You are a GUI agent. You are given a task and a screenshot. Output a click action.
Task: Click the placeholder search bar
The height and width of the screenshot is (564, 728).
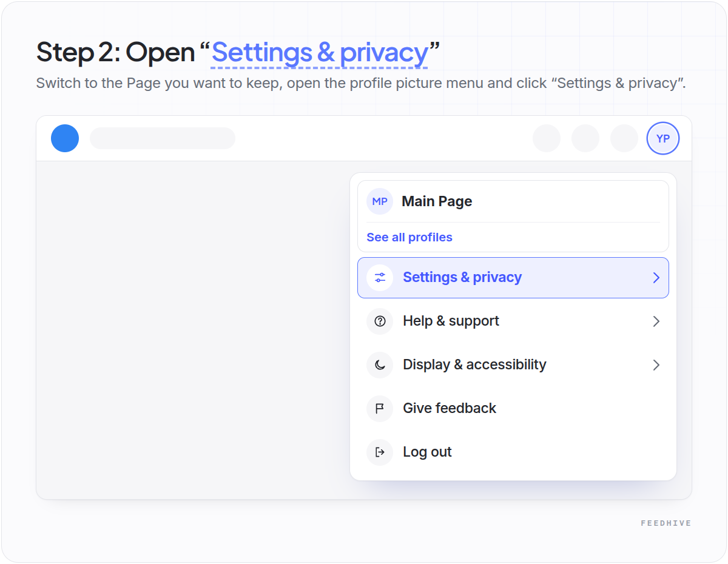pos(163,138)
